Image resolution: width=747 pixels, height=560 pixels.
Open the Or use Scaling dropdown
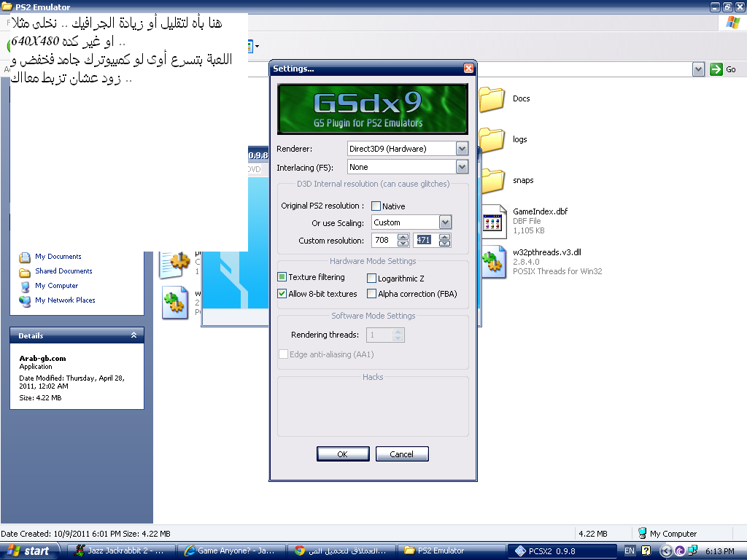pyautogui.click(x=445, y=222)
